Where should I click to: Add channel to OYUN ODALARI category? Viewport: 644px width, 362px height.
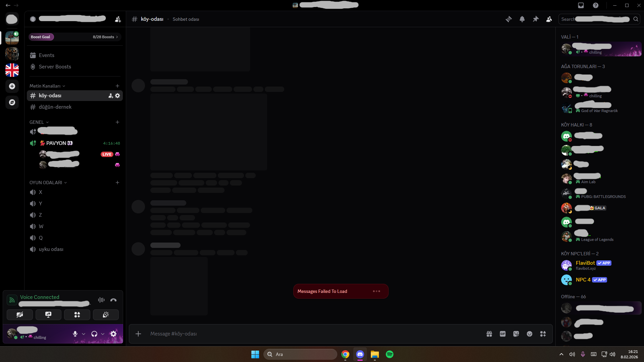coord(117,183)
